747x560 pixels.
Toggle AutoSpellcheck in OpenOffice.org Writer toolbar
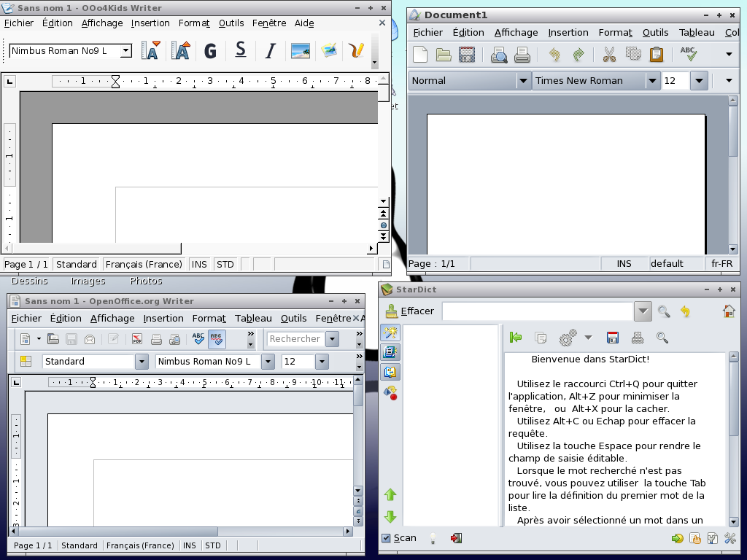pos(217,339)
